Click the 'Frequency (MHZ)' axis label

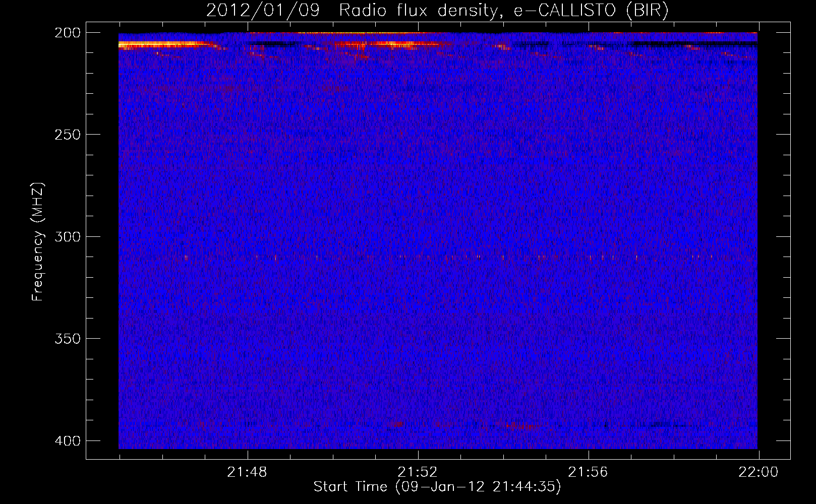click(x=38, y=241)
